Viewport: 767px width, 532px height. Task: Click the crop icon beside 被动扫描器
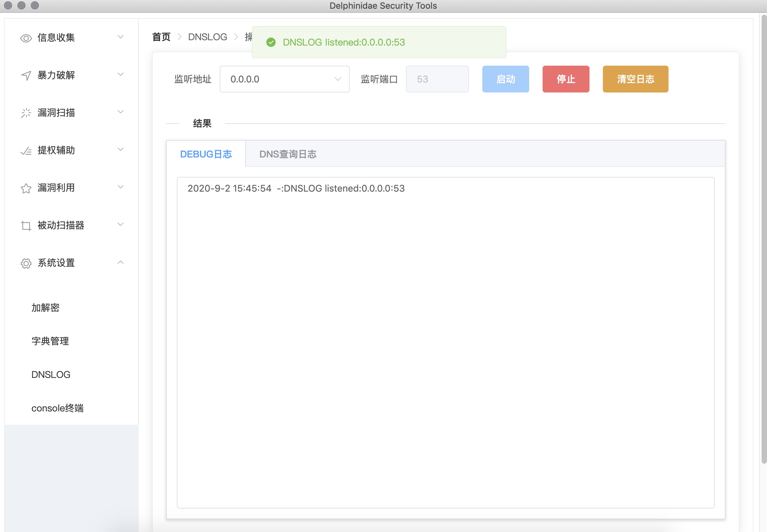[x=26, y=226]
